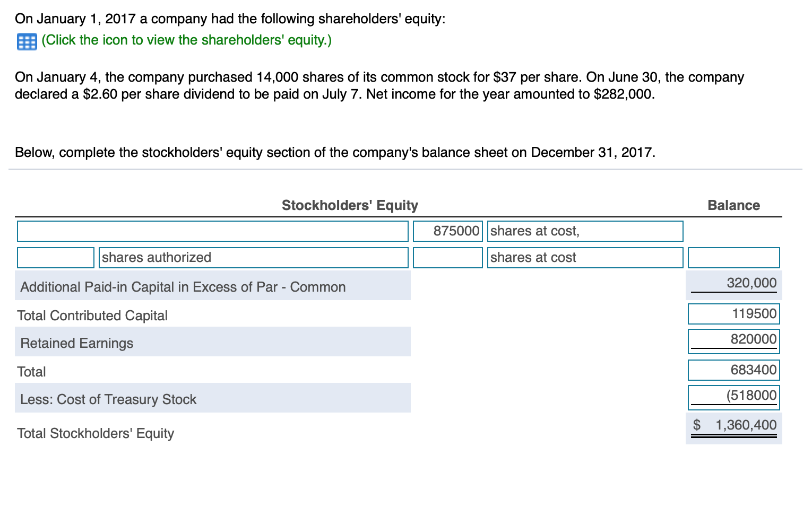Select the 119500 balance entry
Image resolution: width=812 pixels, height=508 pixels.
(733, 313)
